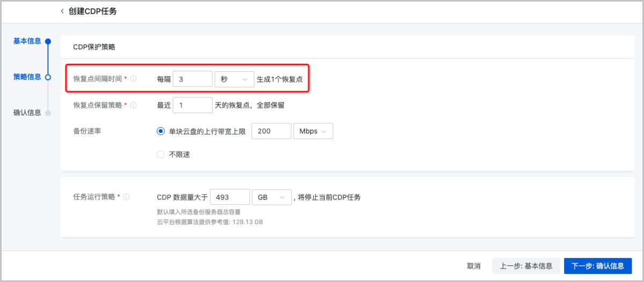Click the recovery point interval input field
Screen dimensions: 644x282
pyautogui.click(x=193, y=79)
